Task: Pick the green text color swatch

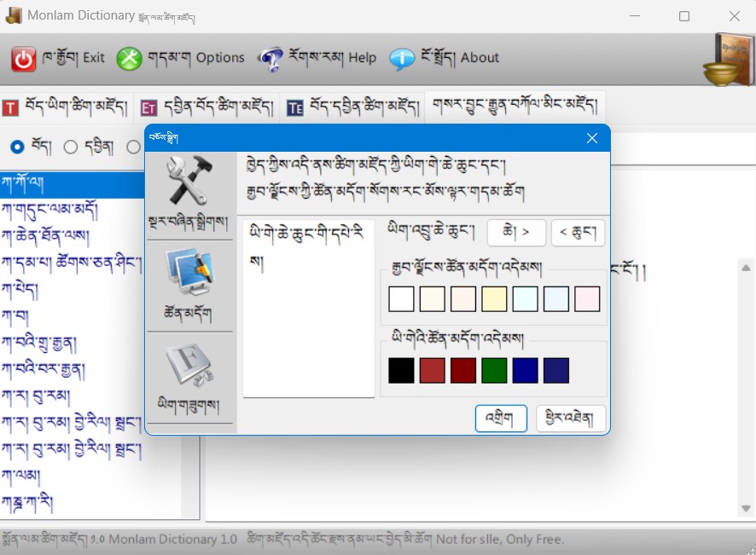Action: pos(493,370)
